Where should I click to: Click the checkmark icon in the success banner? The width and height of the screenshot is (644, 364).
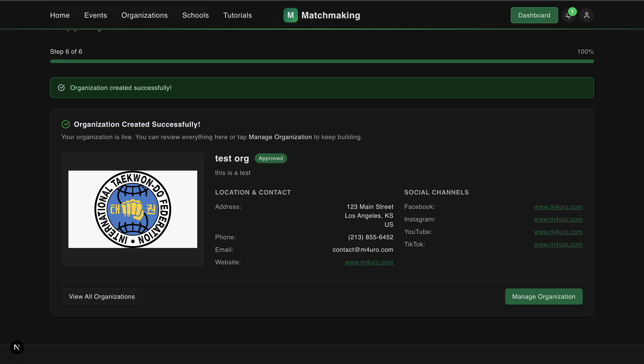click(x=61, y=87)
